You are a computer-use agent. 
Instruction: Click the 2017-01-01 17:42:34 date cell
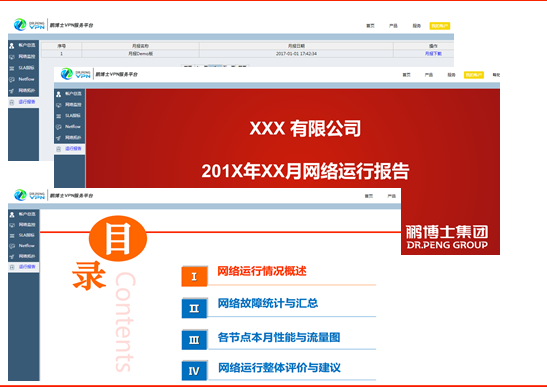point(296,53)
